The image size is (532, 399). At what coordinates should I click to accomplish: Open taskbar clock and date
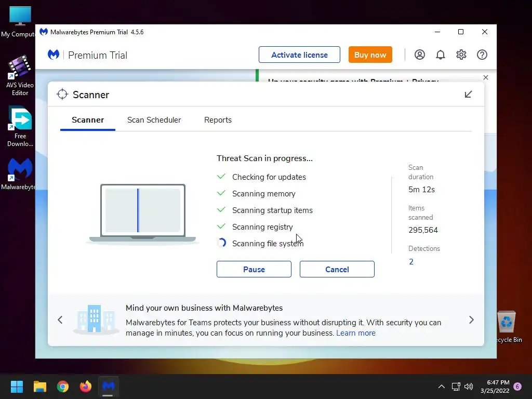point(495,387)
